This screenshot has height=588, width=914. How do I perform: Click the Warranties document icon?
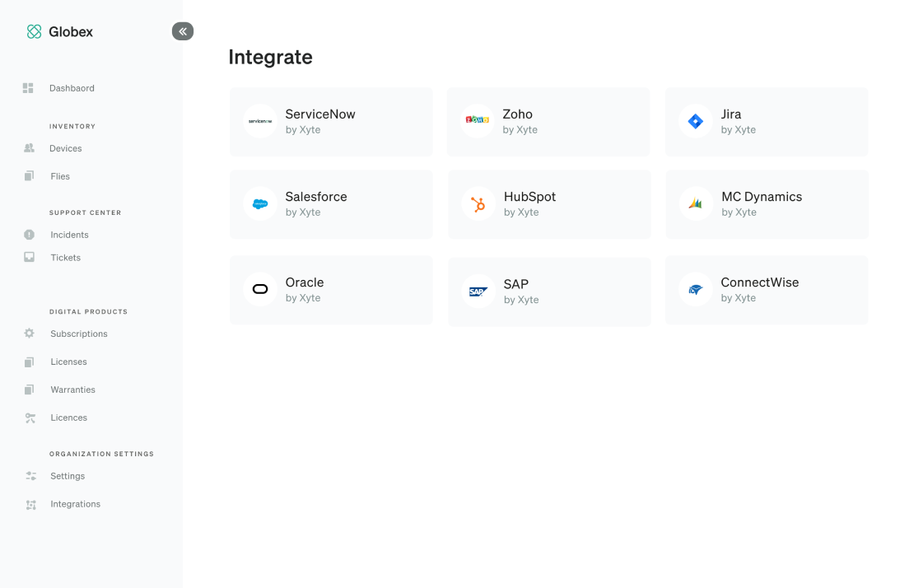pyautogui.click(x=29, y=390)
